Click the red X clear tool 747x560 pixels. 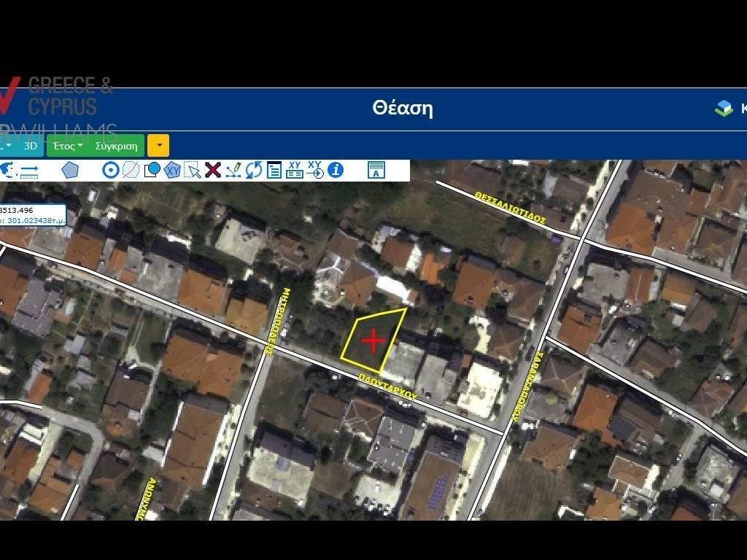pos(213,170)
